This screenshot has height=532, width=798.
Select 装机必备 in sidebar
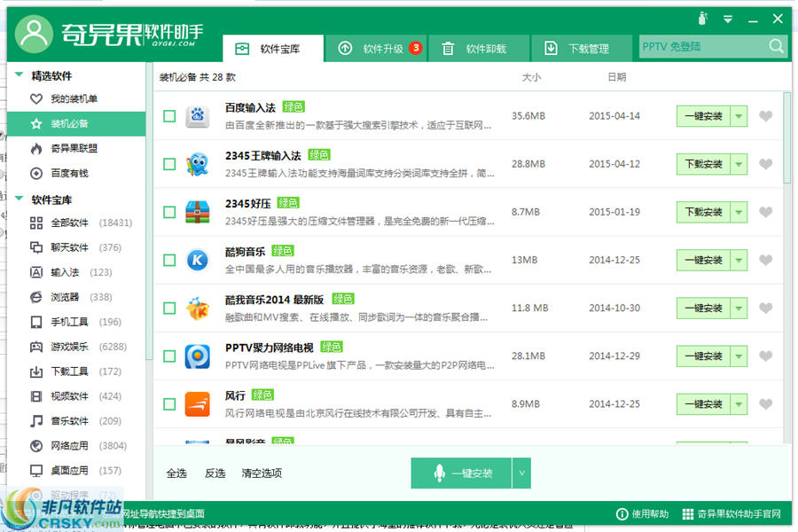(76, 124)
